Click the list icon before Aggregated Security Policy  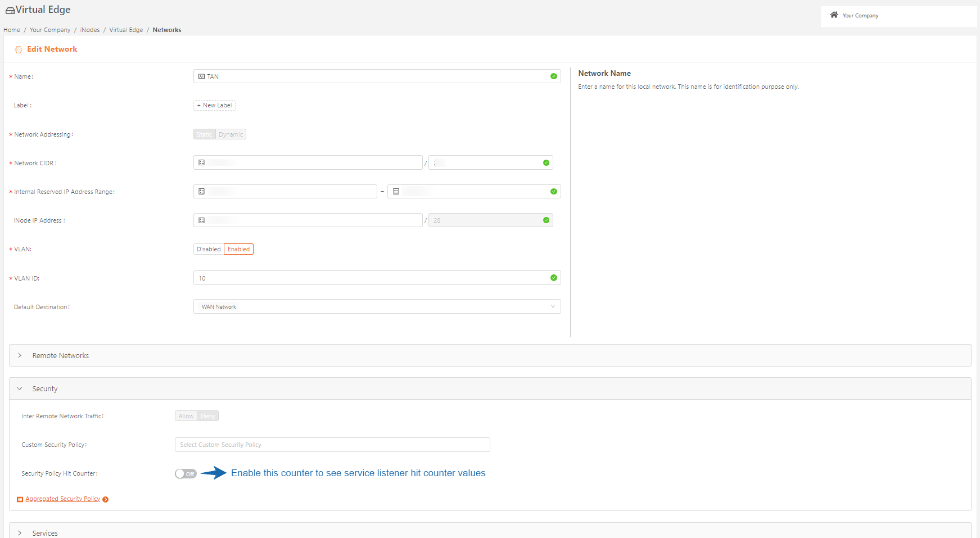(20, 499)
